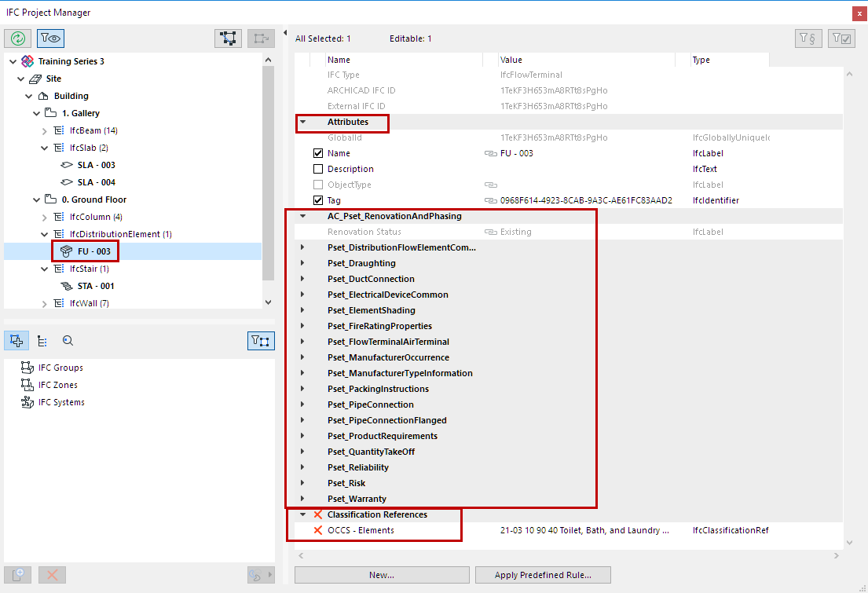This screenshot has height=593, width=868.
Task: Toggle the filter visibility eye button
Action: click(x=50, y=38)
